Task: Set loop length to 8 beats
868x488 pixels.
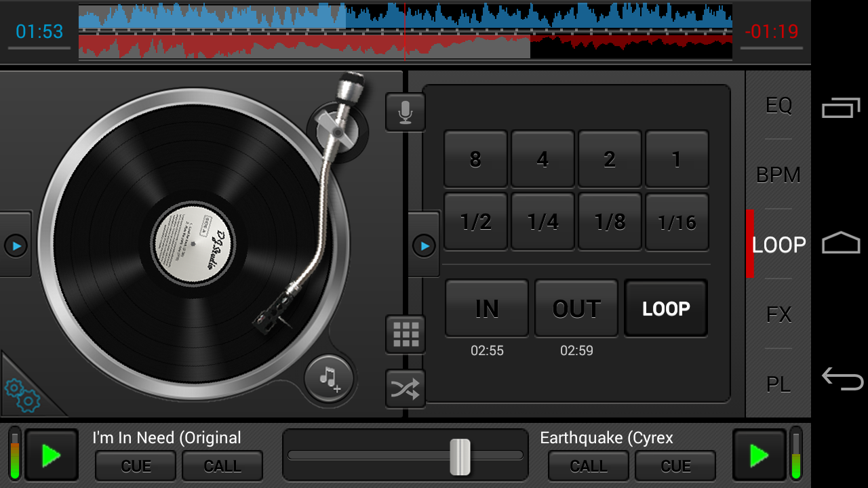Action: 475,159
